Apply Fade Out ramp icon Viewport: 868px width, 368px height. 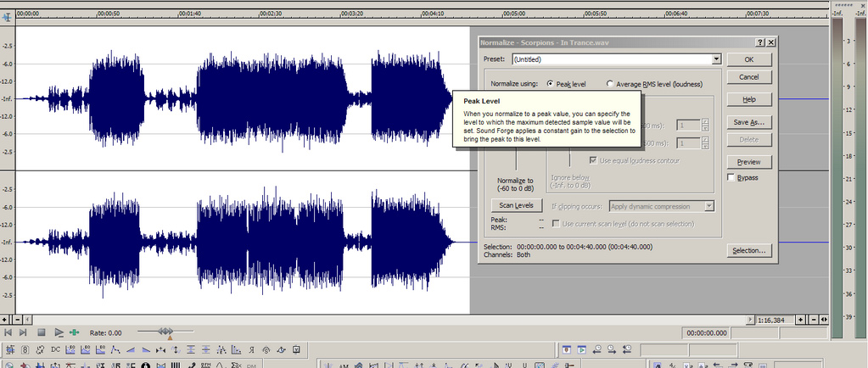(146, 350)
